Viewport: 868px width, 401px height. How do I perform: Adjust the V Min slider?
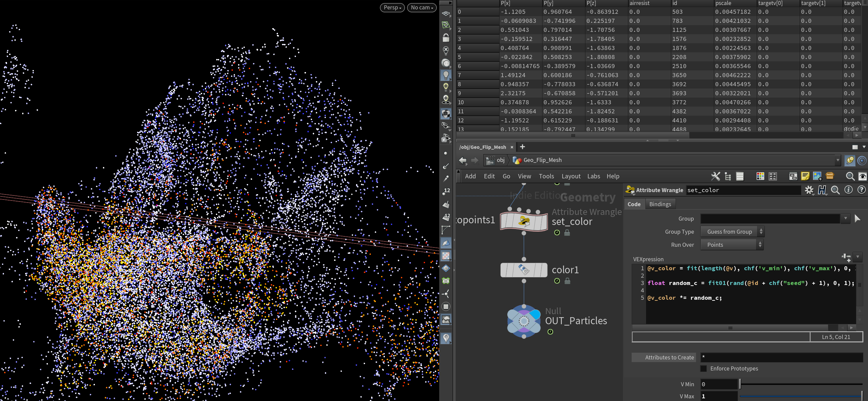point(801,384)
